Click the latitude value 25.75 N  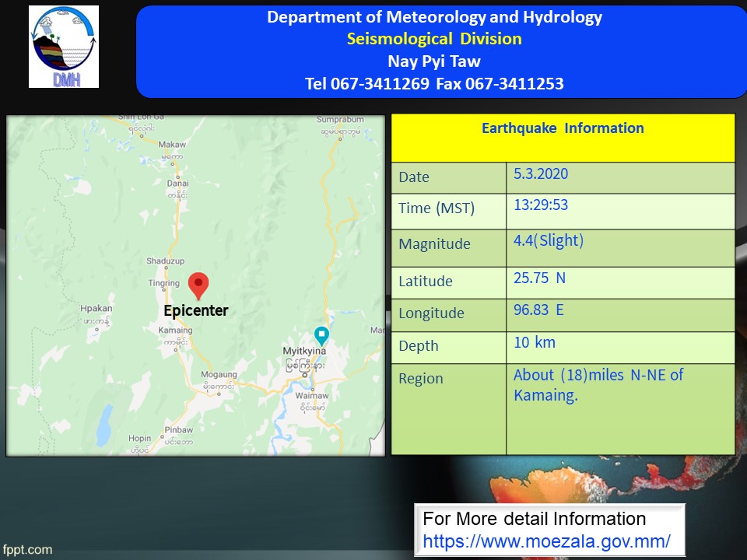(539, 278)
